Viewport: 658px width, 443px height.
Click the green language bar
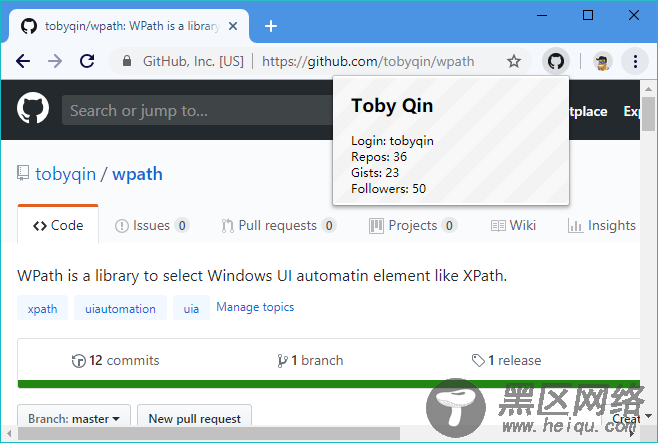click(329, 384)
